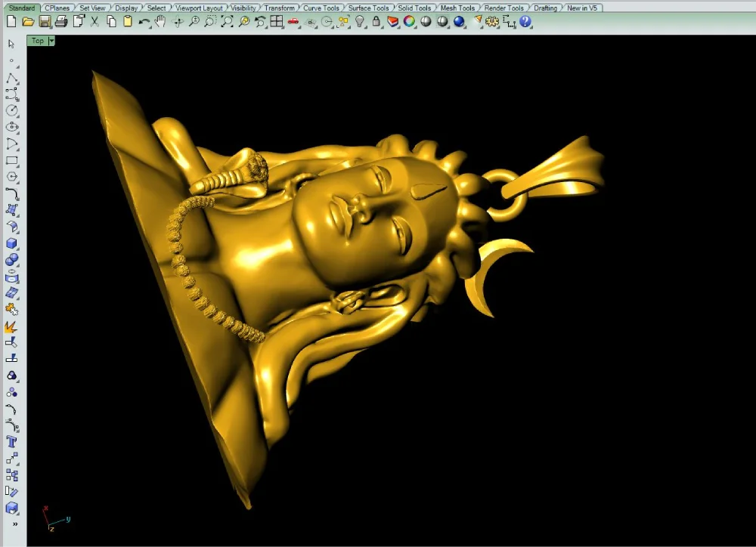Open the Edit Layers icon
The width and height of the screenshot is (756, 547).
pyautogui.click(x=393, y=22)
